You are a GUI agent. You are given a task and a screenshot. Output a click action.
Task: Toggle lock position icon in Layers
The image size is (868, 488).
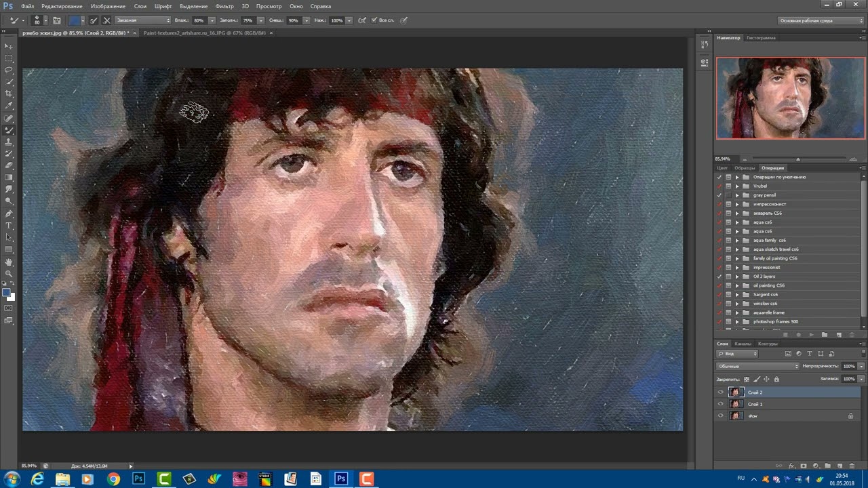click(766, 380)
